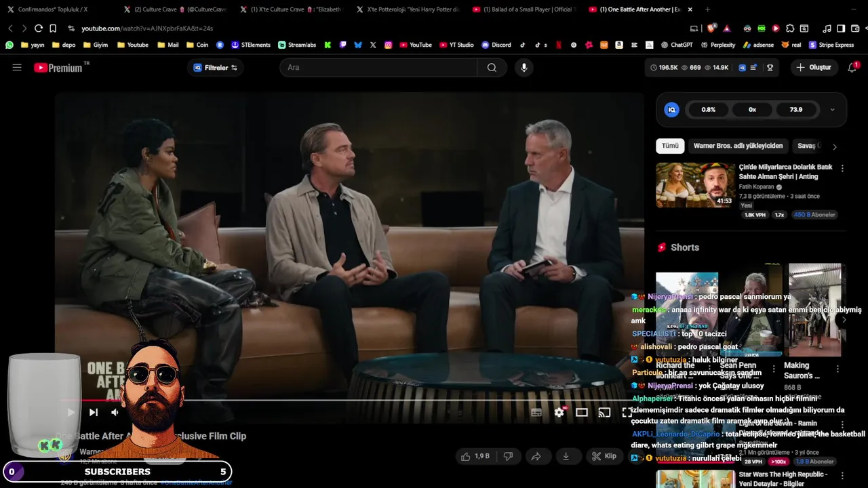Open the Brave Shields lion icon

711,28
